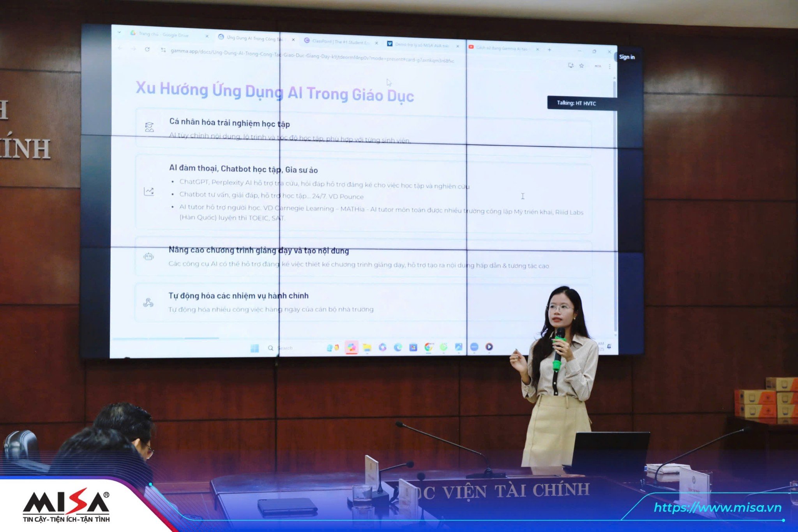Screen dimensions: 798x532
Task: Click the chart icon beside 'AI đàm thoại'
Action: (x=149, y=191)
